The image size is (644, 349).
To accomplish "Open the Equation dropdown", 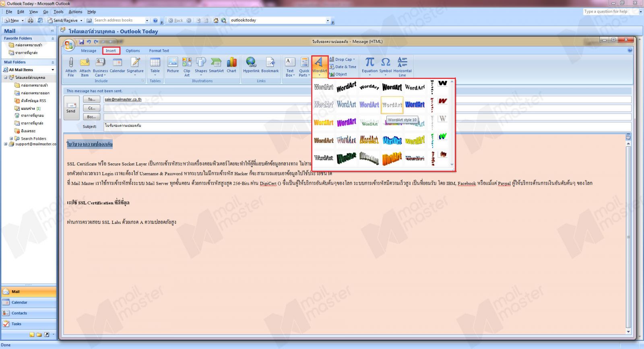I will tap(369, 67).
